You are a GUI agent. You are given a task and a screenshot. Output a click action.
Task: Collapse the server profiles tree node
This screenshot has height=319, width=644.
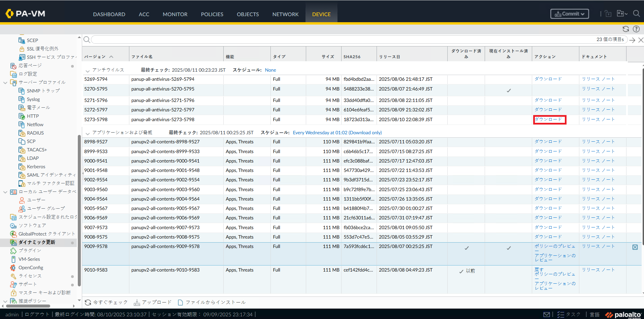point(5,82)
